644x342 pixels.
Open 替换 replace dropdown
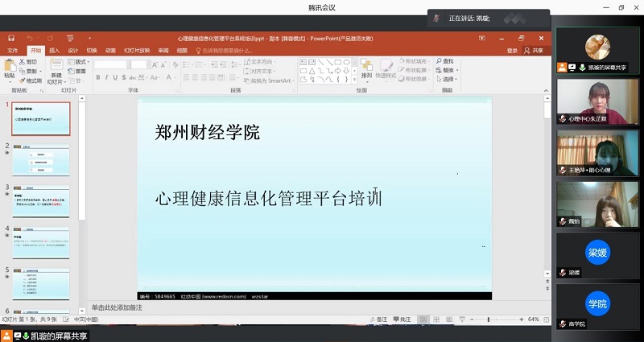[448, 70]
